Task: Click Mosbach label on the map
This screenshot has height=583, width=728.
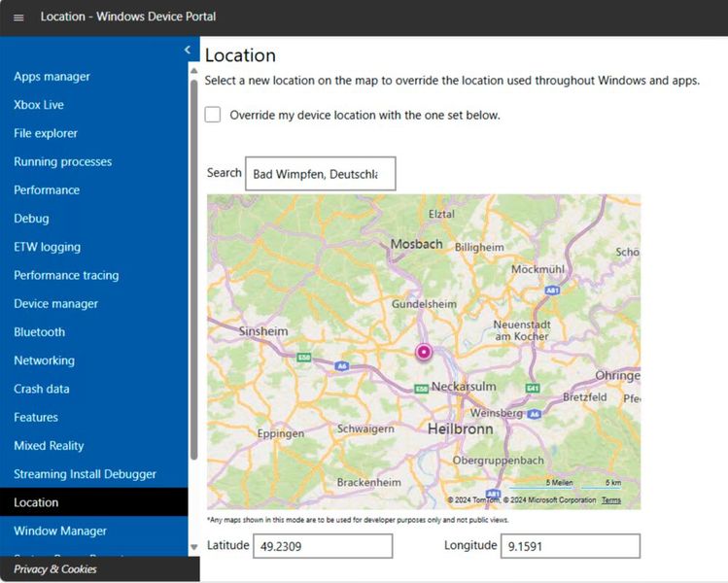Action: 416,244
